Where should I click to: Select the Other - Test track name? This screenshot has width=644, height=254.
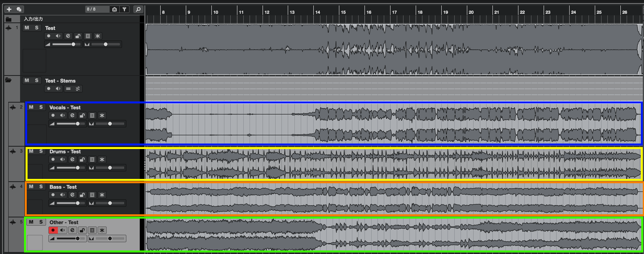coord(64,223)
